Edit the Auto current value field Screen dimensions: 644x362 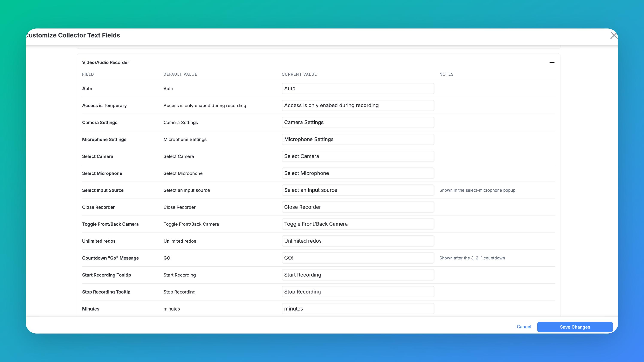358,88
